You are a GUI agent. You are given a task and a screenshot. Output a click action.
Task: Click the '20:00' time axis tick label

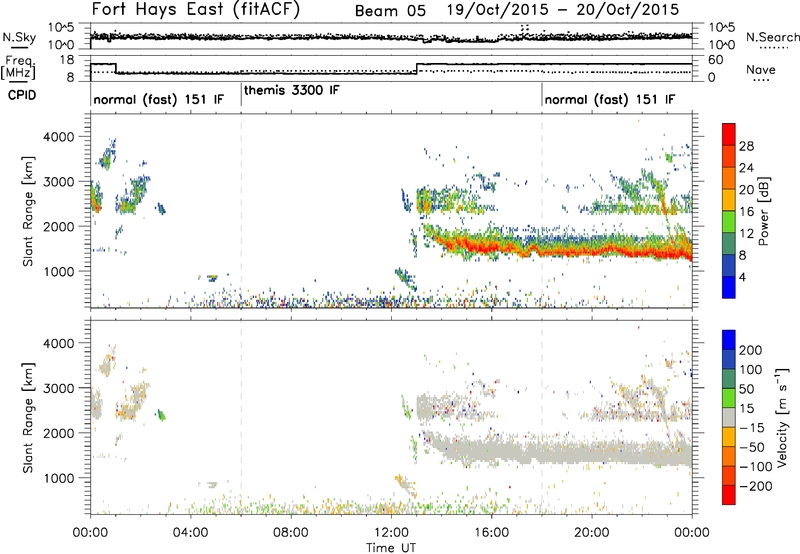click(x=592, y=533)
